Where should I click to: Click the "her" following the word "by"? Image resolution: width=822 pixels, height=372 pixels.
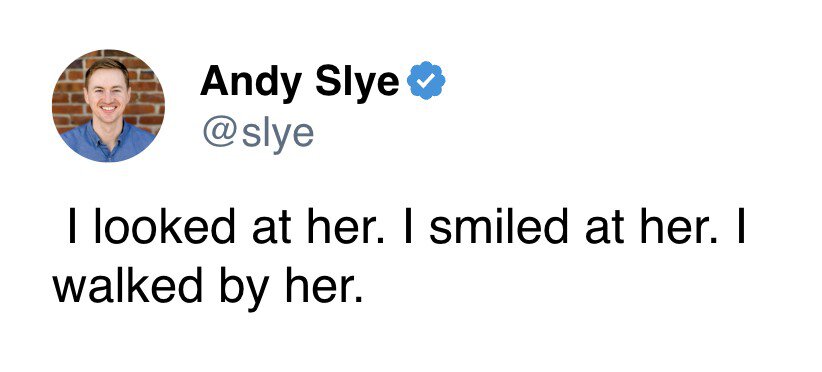319,286
